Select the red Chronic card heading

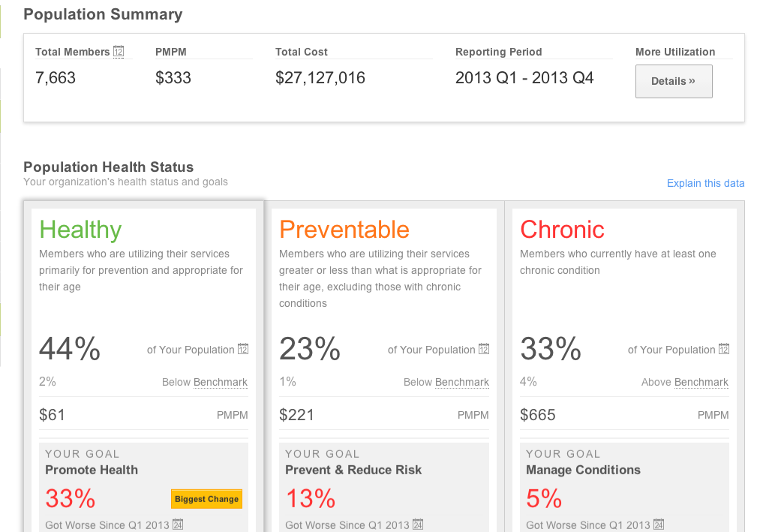tap(562, 229)
